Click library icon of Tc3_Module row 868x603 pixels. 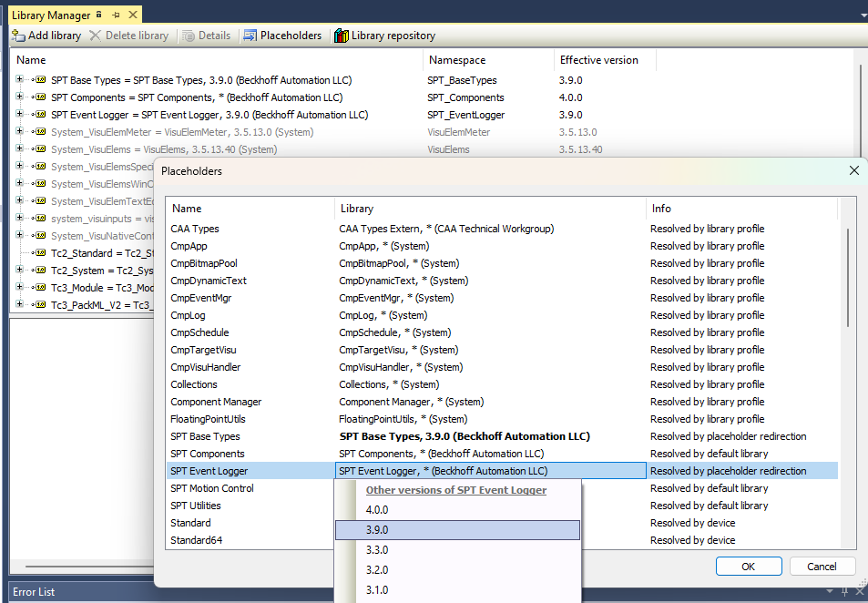(40, 287)
